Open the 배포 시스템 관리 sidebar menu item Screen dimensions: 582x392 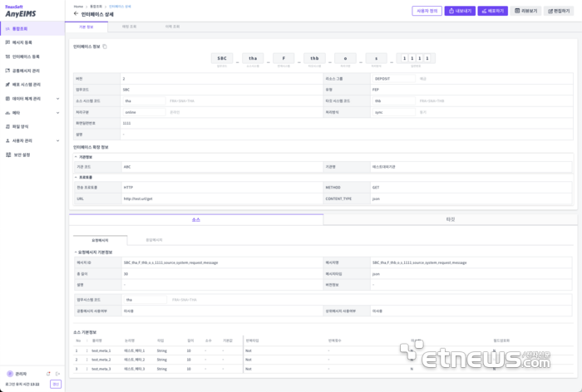[x=32, y=85]
